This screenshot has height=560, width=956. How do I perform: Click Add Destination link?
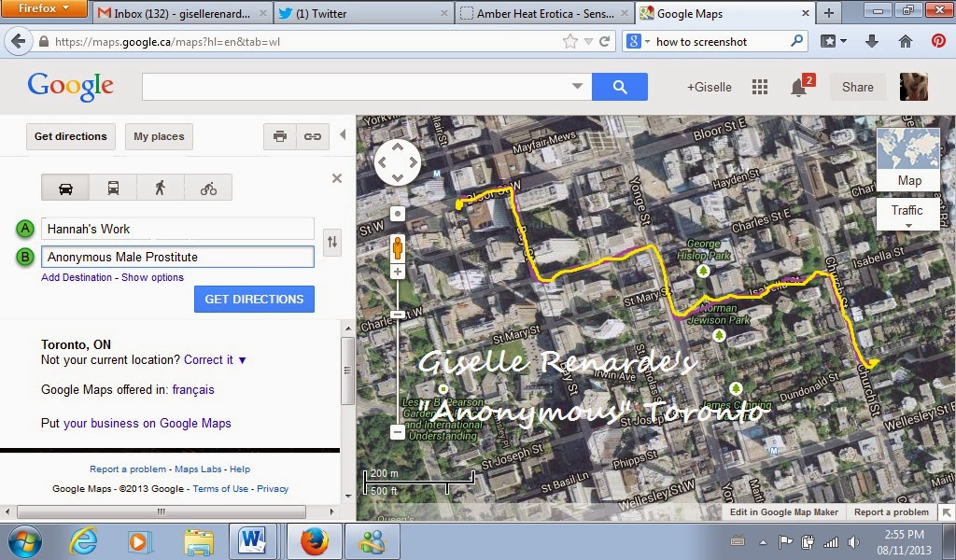(77, 277)
